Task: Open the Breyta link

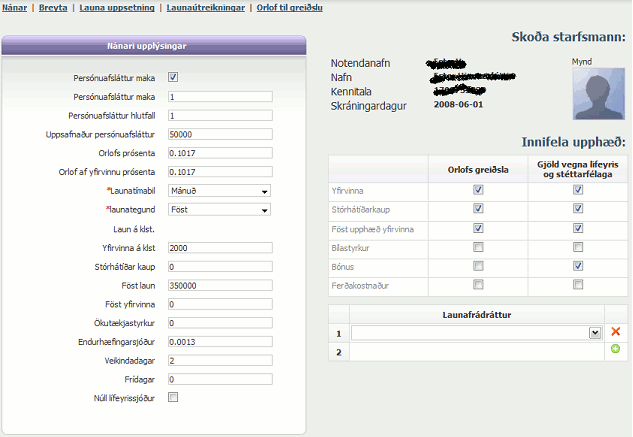Action: [53, 8]
